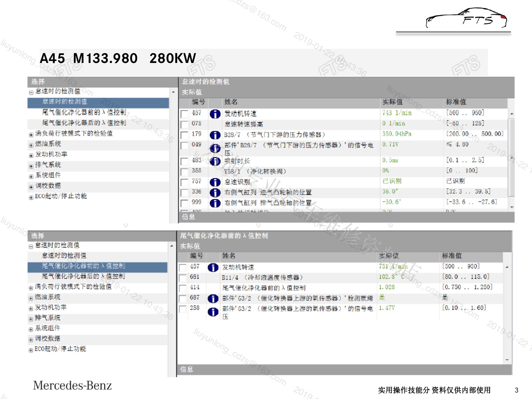Screen dimensions: 532x399
Task: Open info icon for B28/7 (节气门下游的压力传感器) row 179
Action: coord(215,135)
